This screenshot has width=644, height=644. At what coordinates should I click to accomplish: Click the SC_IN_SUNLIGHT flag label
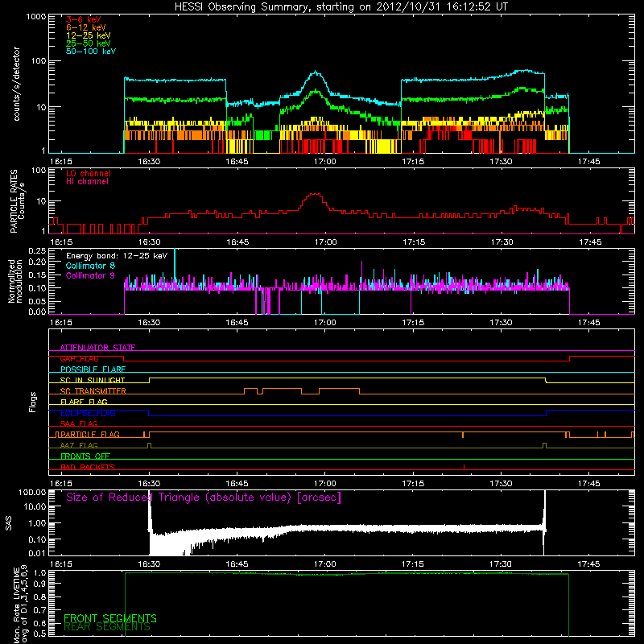tap(93, 380)
